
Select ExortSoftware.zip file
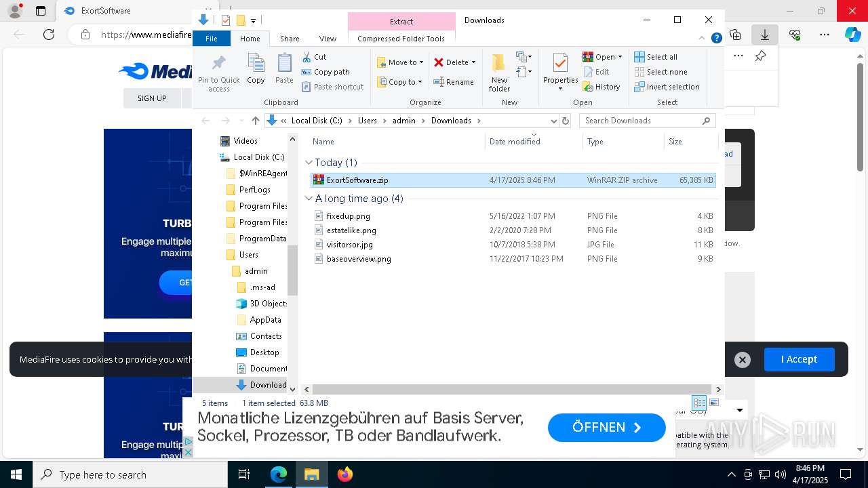click(513, 180)
